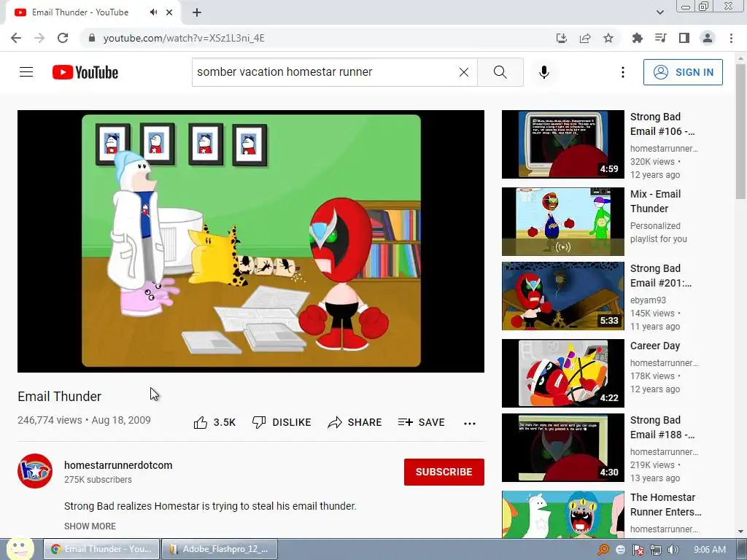The height and width of the screenshot is (560, 747).
Task: Close the Email Thunder tab
Action: pos(169,12)
